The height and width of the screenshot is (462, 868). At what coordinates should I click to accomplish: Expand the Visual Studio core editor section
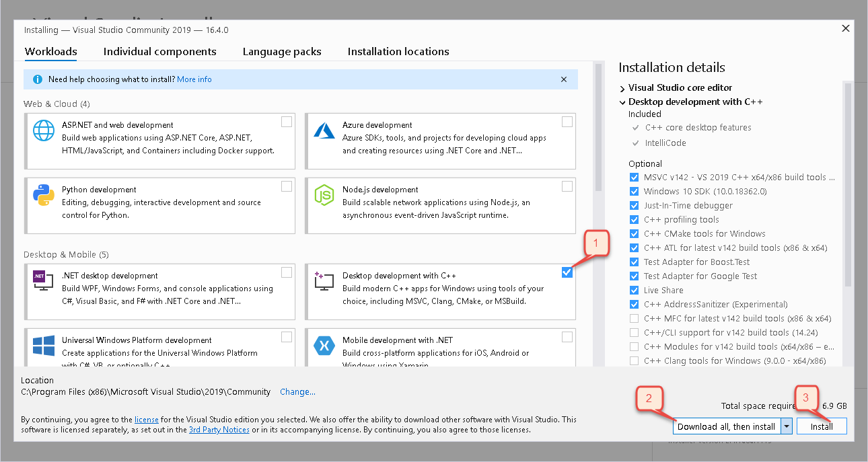622,88
